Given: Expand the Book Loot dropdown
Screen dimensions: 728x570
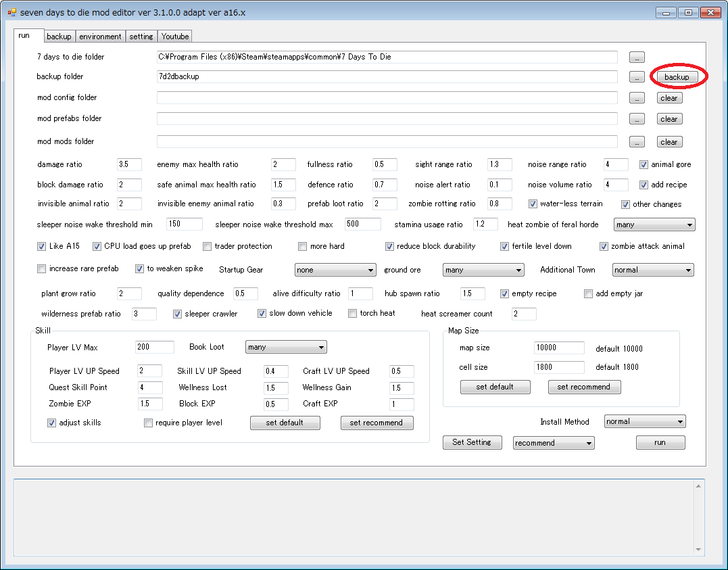Looking at the screenshot, I should 286,347.
